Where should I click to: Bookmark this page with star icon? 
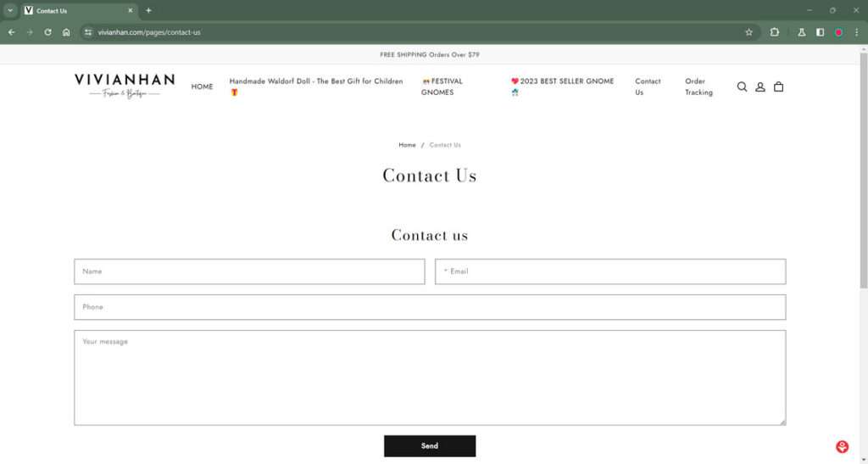[749, 32]
